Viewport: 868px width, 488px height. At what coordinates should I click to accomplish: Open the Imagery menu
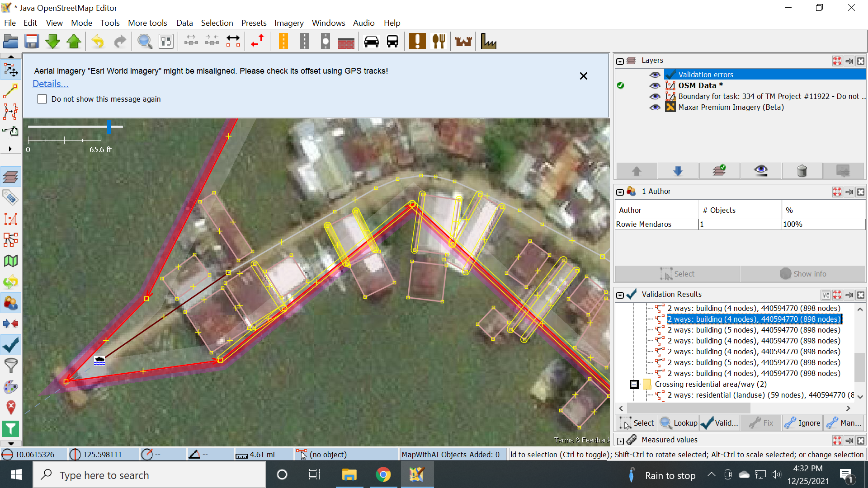[288, 23]
